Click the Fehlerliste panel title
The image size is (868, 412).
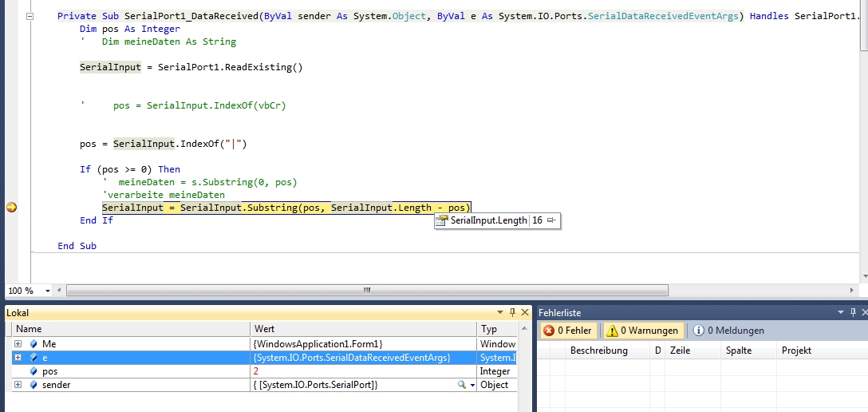pyautogui.click(x=560, y=313)
